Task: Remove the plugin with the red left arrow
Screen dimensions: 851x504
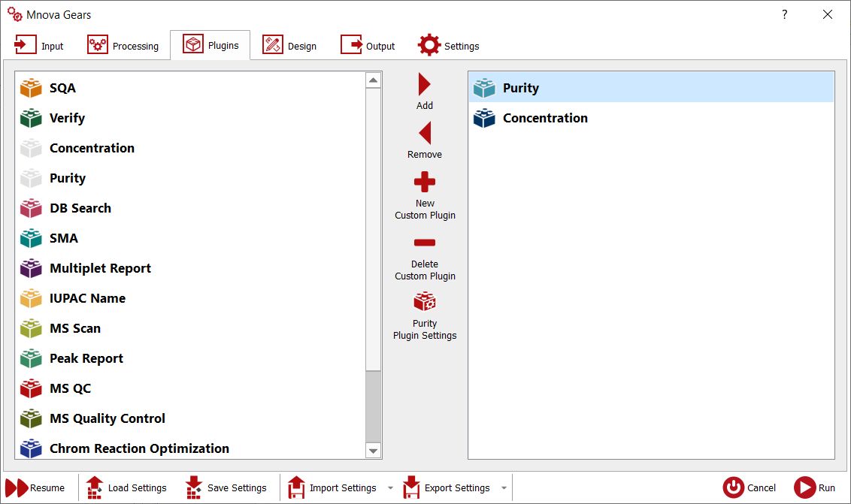Action: pyautogui.click(x=425, y=133)
